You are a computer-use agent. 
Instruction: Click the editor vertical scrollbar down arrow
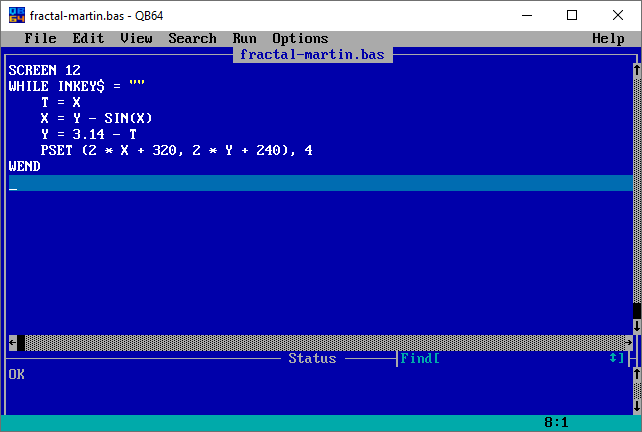(x=637, y=326)
